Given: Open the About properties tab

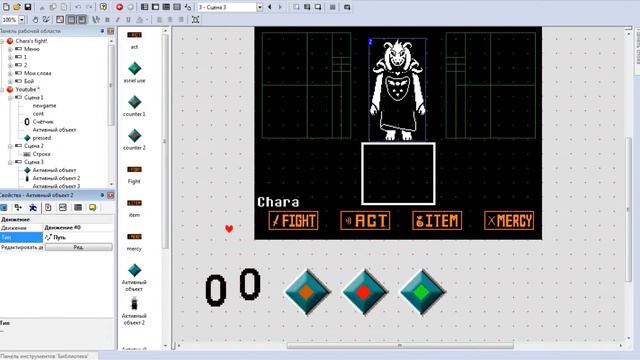Looking at the screenshot, I should [x=93, y=207].
